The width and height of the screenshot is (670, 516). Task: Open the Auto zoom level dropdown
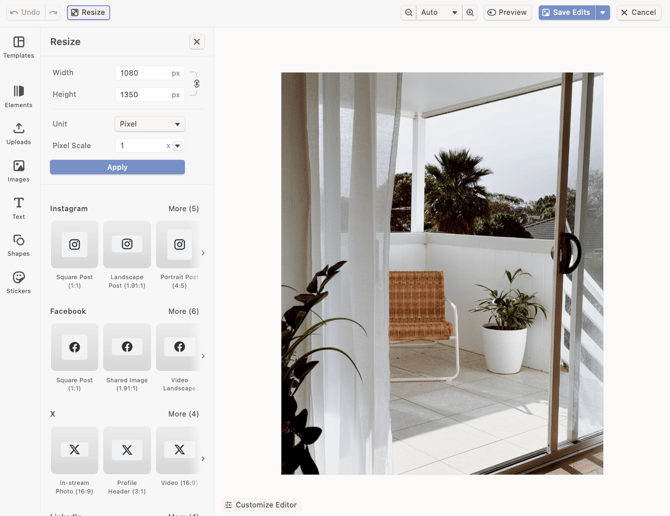click(x=439, y=12)
